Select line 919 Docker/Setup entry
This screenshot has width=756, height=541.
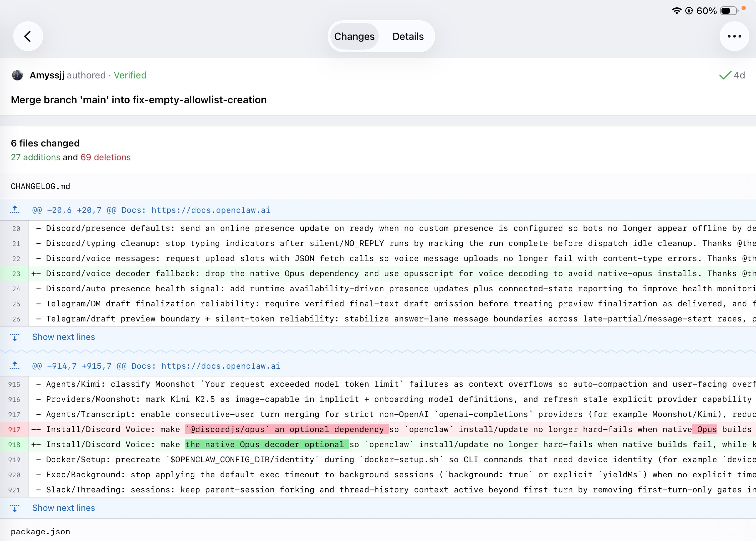click(378, 460)
